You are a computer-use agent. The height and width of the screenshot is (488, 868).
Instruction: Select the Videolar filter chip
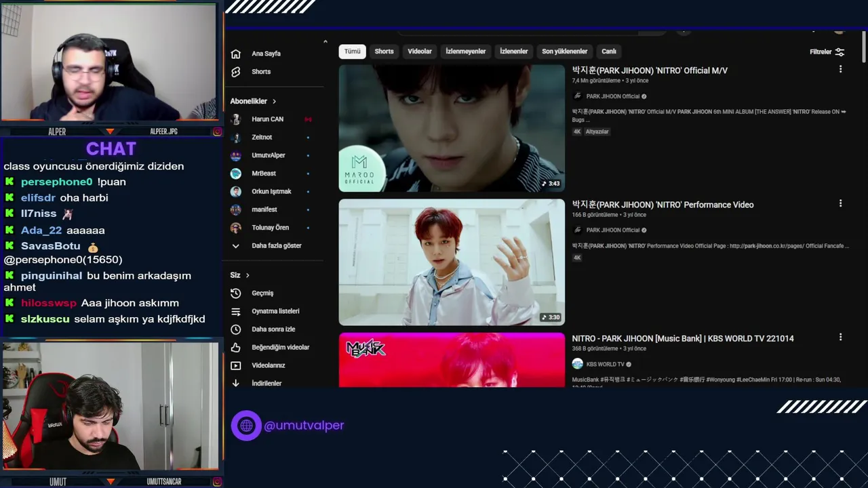[420, 52]
